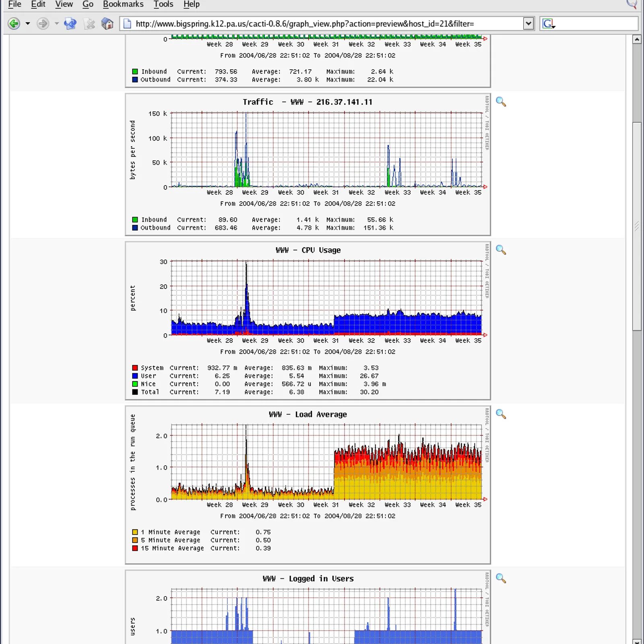Click the '15 Minute Average' legend text
644x644 pixels.
(172, 548)
